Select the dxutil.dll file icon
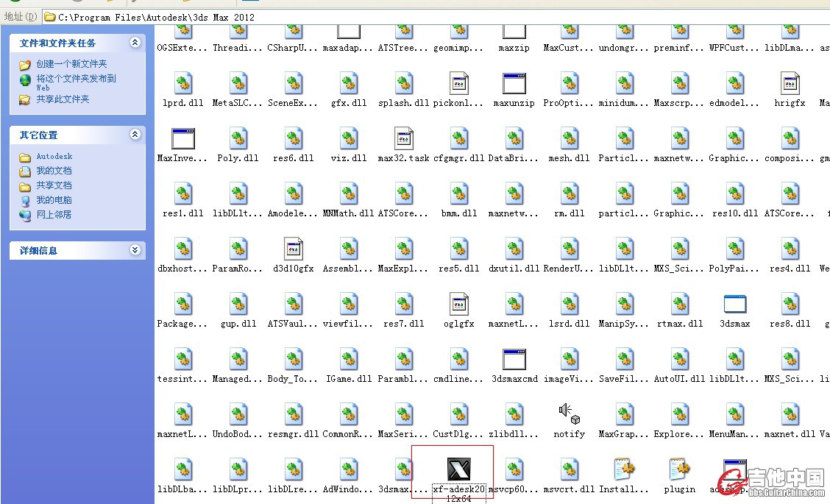Screen dimensions: 830x504 pos(514,249)
